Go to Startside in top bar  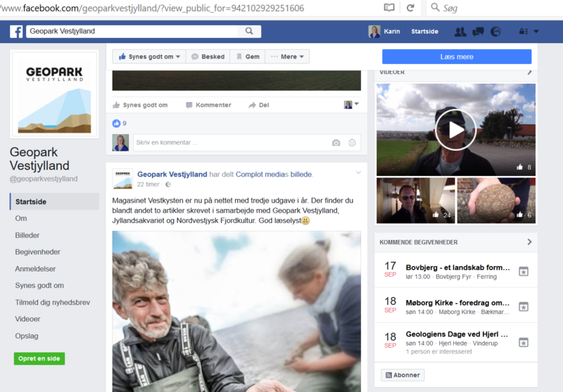[425, 32]
